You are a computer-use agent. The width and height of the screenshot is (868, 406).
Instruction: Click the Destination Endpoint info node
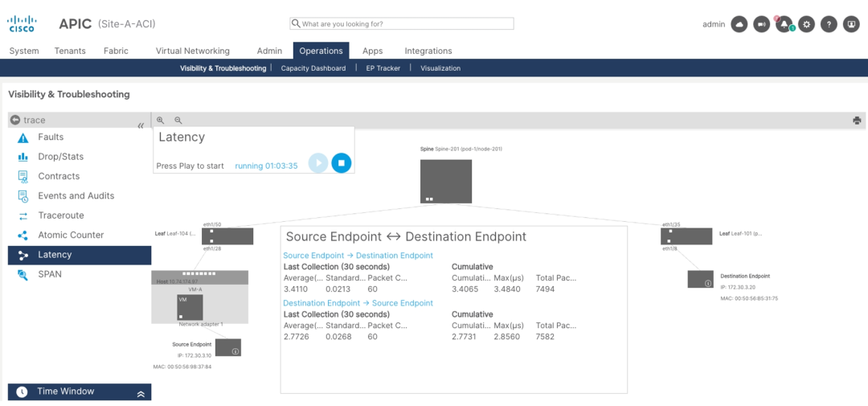[700, 279]
